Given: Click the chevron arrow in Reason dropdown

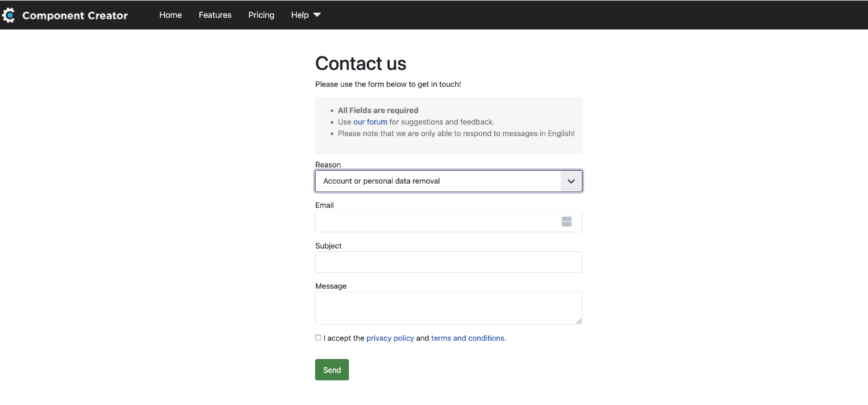Looking at the screenshot, I should (x=571, y=181).
